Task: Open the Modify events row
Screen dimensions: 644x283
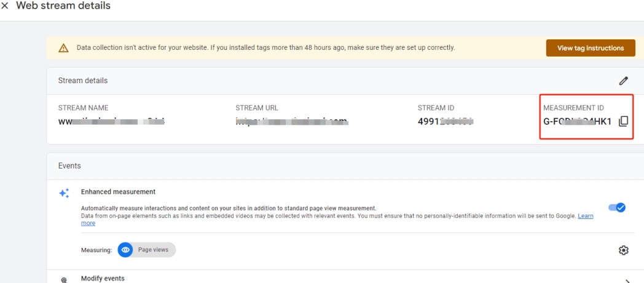Action: 345,277
